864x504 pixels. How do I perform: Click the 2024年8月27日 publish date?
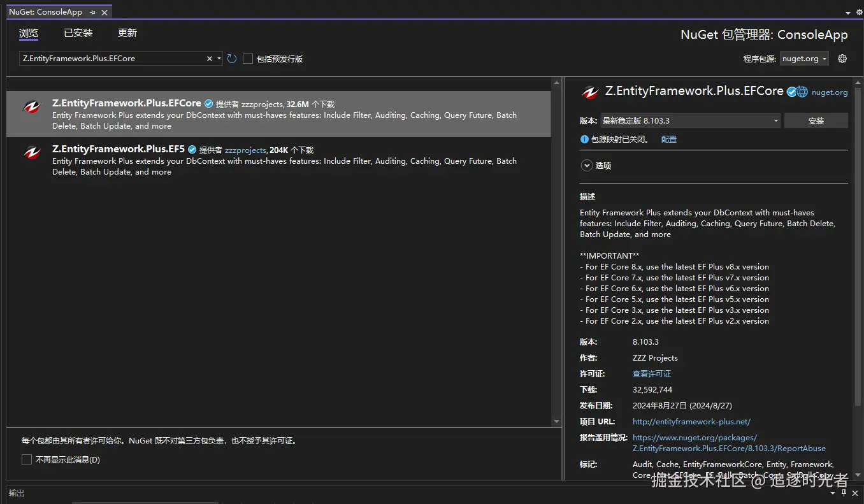coord(682,406)
